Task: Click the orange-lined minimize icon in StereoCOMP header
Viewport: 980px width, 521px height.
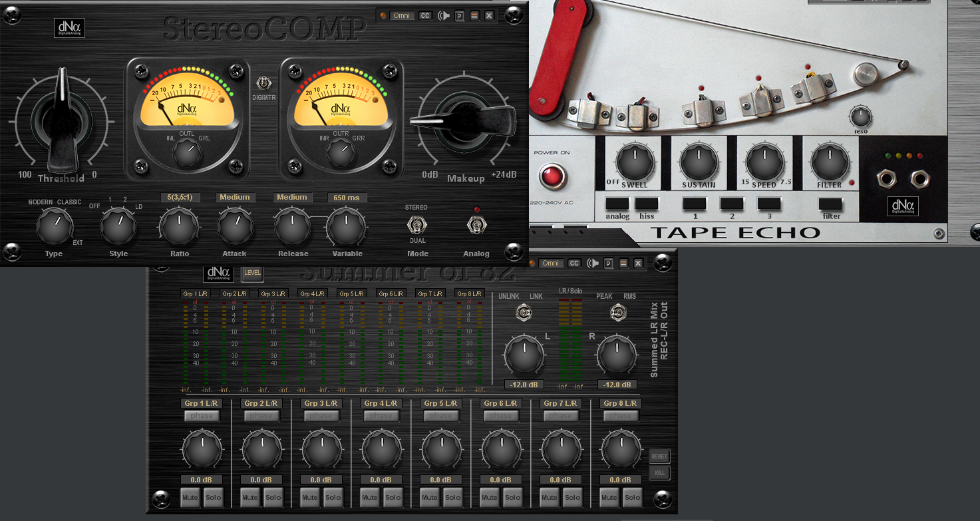Action: tap(474, 15)
